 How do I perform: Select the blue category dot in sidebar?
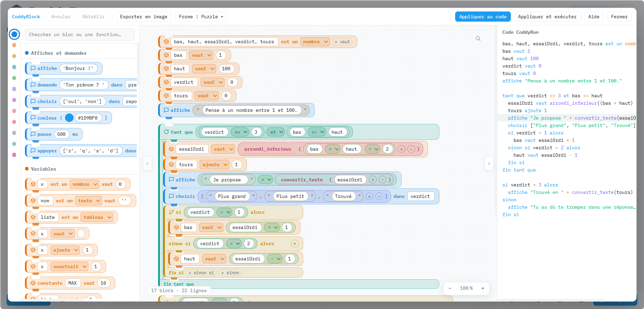pyautogui.click(x=14, y=34)
